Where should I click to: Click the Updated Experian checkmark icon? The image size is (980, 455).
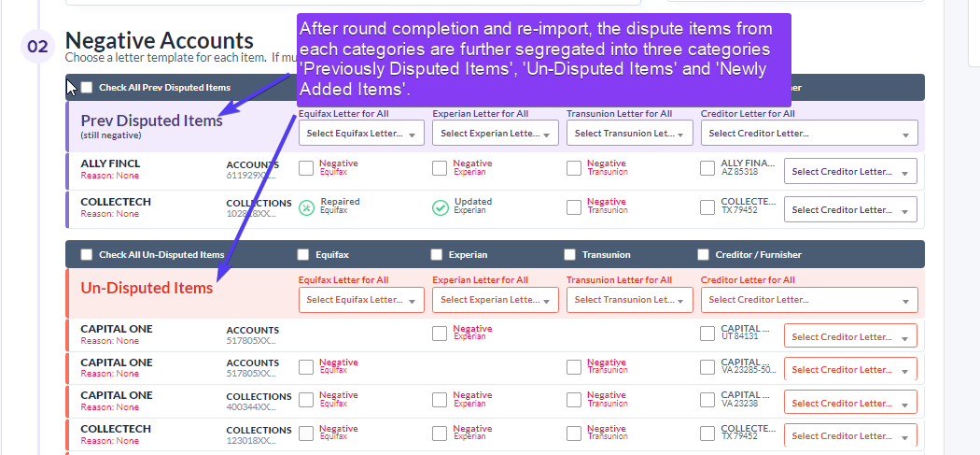click(441, 207)
